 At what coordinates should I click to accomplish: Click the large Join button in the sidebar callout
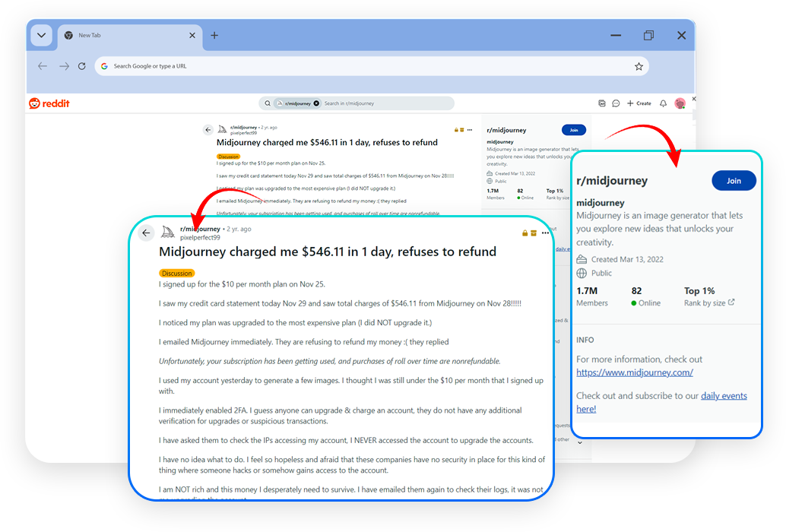click(734, 181)
